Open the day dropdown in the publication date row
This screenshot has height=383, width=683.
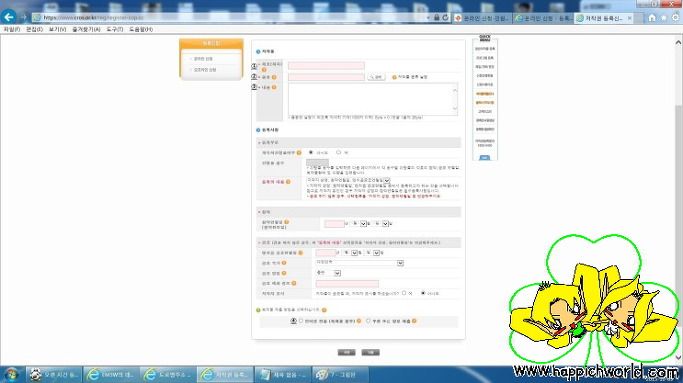pos(373,253)
